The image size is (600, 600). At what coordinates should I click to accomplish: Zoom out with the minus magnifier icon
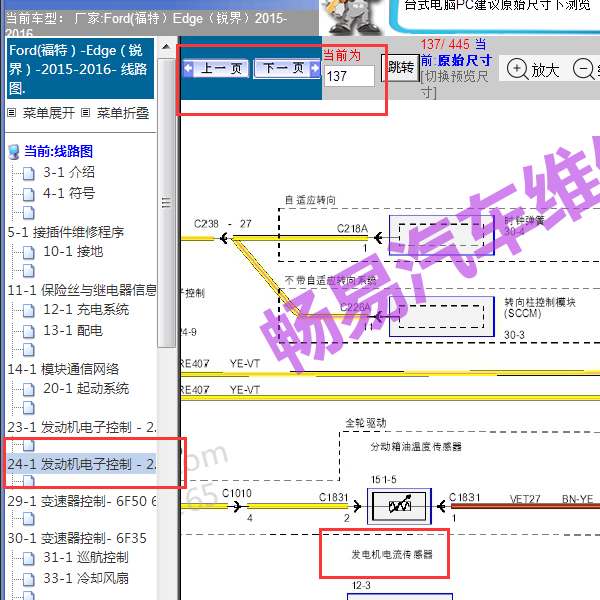(583, 69)
